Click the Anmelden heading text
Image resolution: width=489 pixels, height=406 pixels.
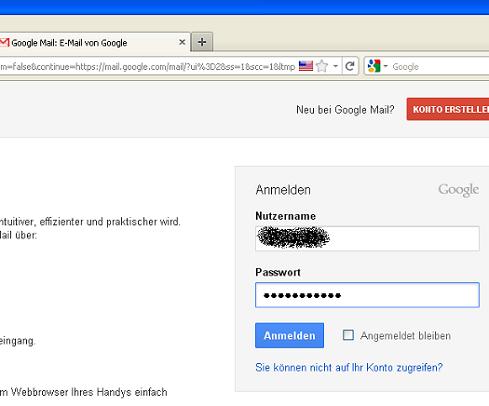pos(283,190)
